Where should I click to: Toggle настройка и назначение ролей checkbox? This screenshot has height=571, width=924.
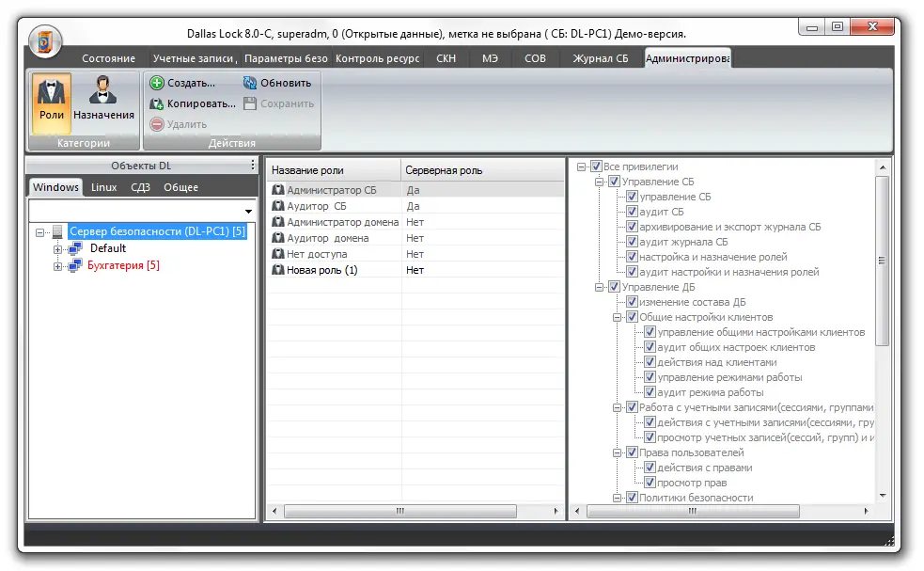click(x=632, y=257)
